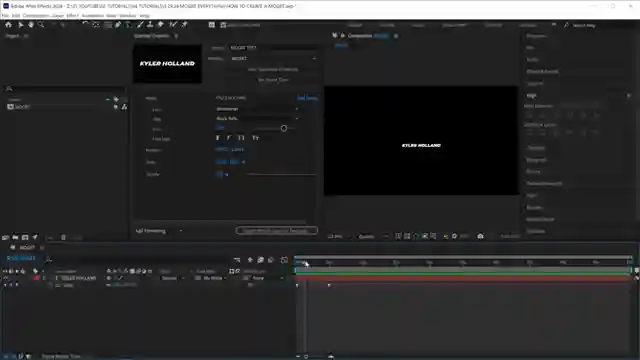Click the Align panel header
The image size is (640, 360).
(531, 96)
